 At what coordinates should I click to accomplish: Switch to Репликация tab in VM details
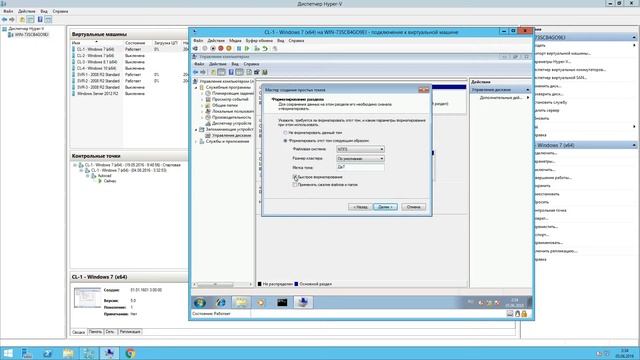click(130, 332)
